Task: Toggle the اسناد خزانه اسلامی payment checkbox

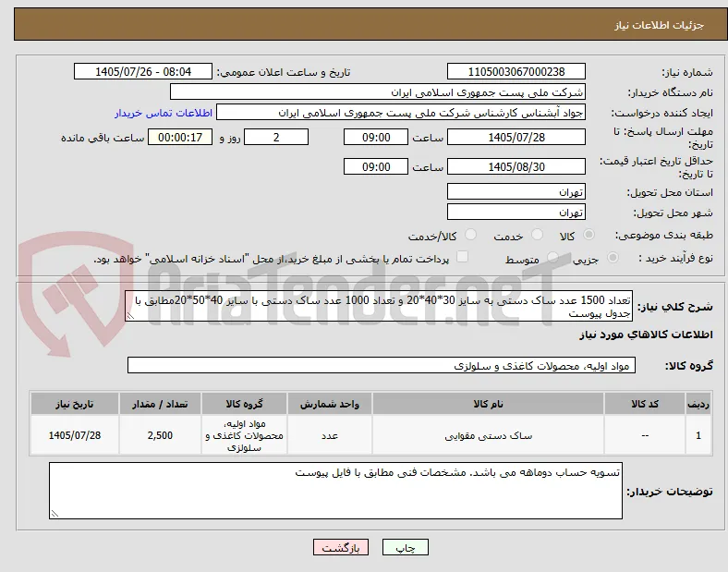Action: pos(463,257)
